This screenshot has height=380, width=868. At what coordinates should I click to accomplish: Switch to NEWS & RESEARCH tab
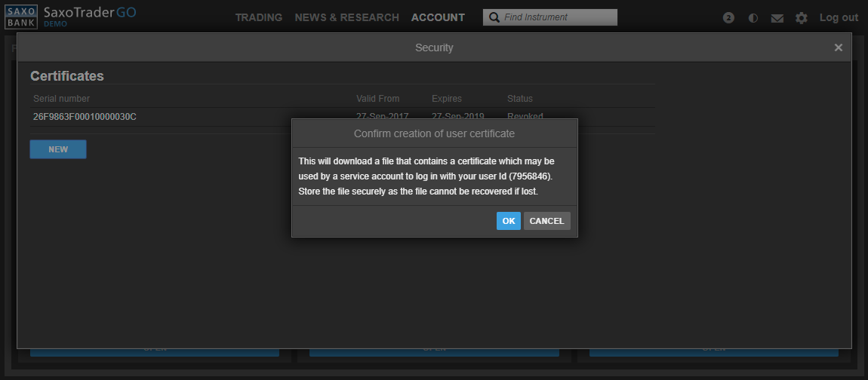346,17
